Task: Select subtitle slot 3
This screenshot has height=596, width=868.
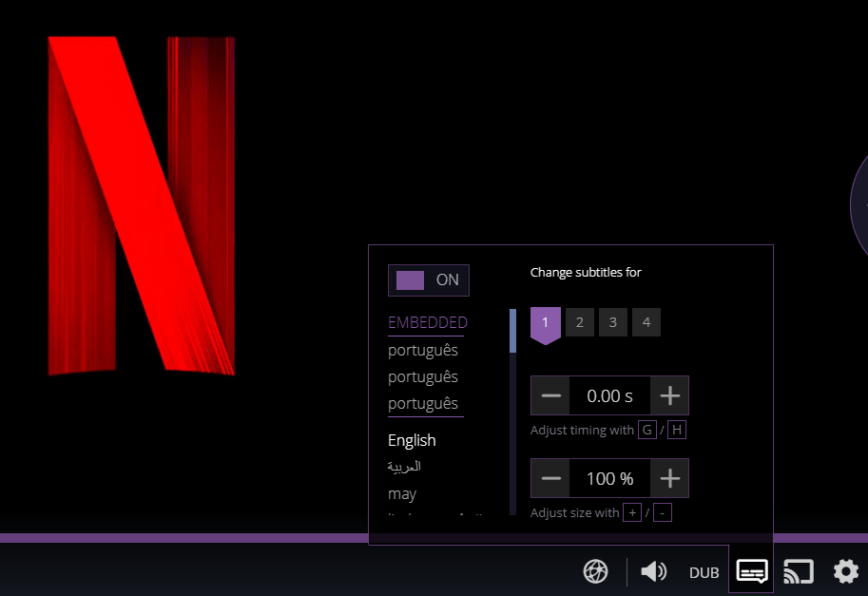Action: pyautogui.click(x=613, y=322)
